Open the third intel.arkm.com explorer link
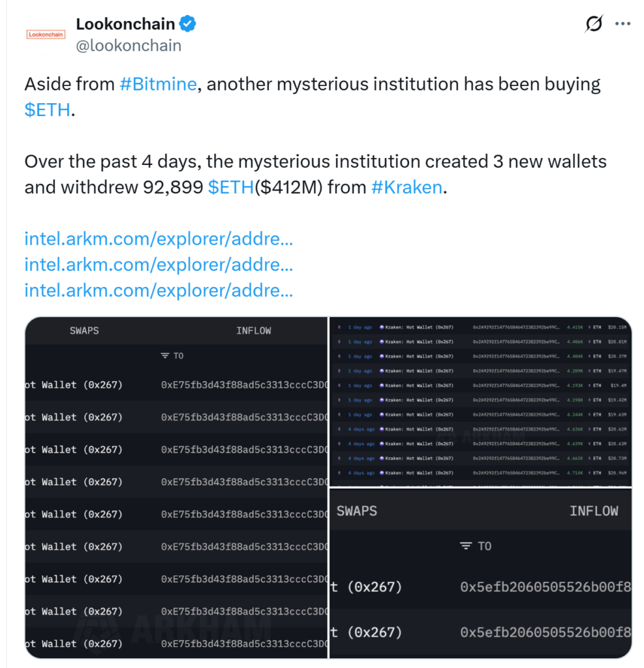This screenshot has width=644, height=668. tap(159, 291)
